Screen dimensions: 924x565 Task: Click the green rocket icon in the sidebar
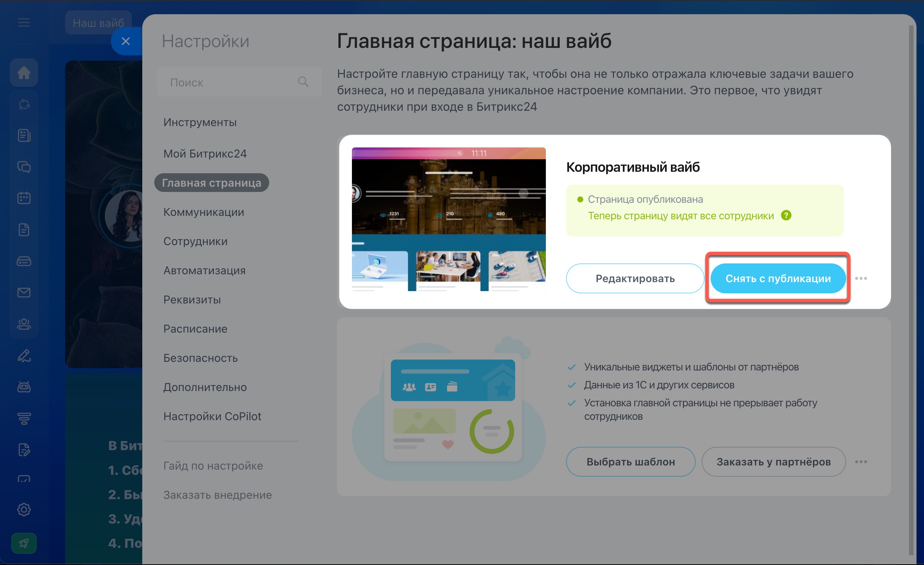(x=24, y=543)
